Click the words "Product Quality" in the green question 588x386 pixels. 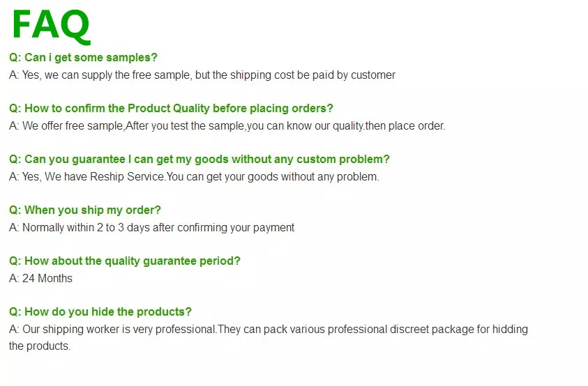coord(169,108)
